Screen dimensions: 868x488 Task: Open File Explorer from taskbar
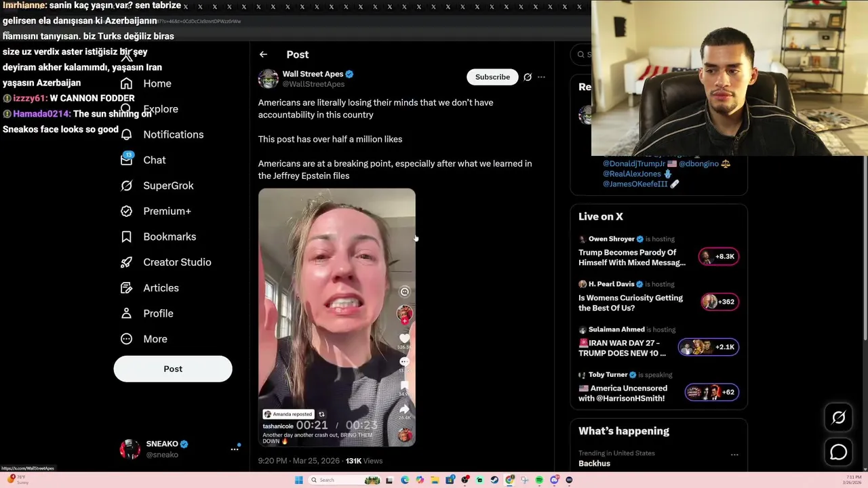click(435, 480)
